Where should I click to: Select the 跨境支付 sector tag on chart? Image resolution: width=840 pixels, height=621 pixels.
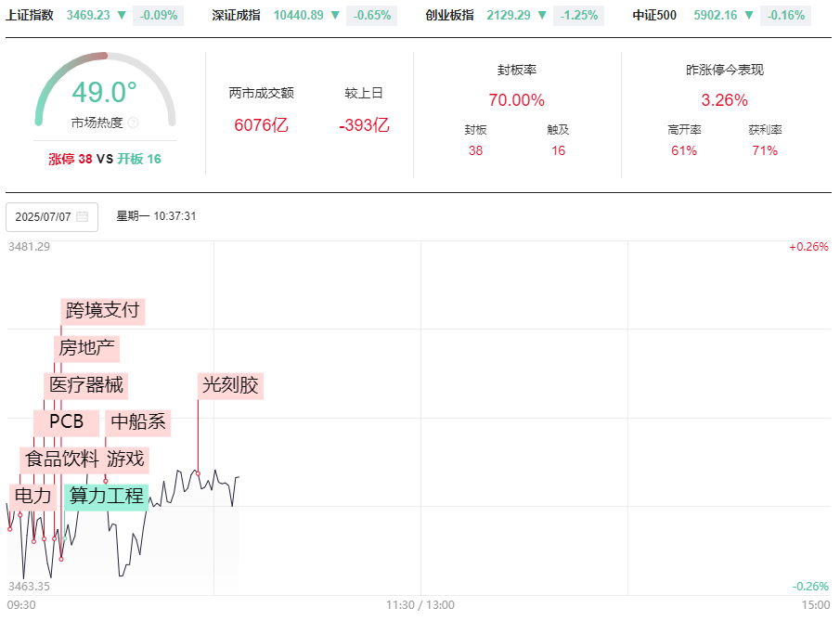pos(103,310)
